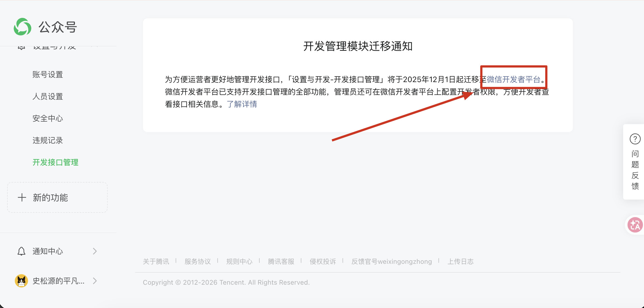Open the 微信开发者平台 link
The width and height of the screenshot is (644, 308).
514,79
